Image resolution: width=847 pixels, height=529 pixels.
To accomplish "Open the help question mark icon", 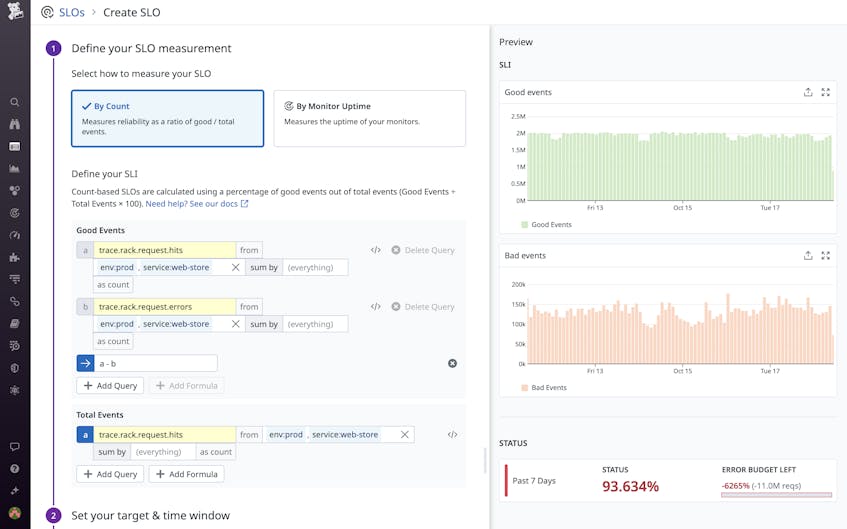I will click(15, 469).
